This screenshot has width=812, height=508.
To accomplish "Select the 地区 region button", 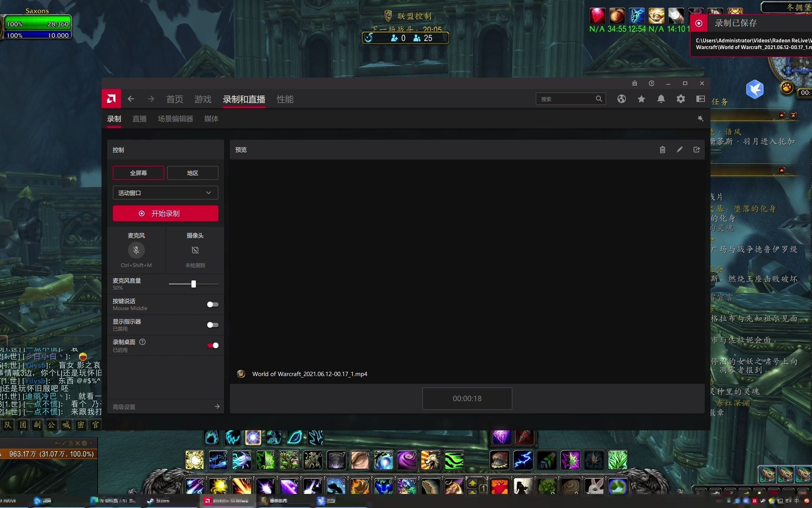I will click(x=192, y=173).
